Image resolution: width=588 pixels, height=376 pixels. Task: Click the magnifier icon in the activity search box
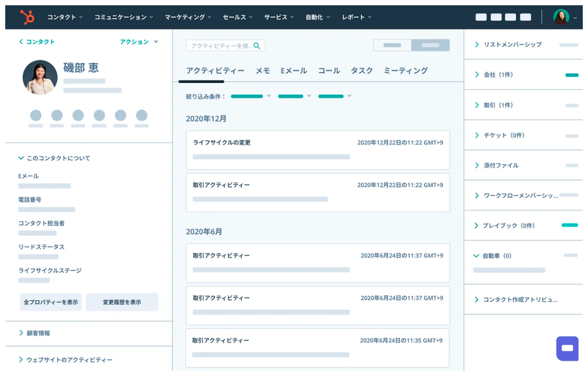(257, 45)
